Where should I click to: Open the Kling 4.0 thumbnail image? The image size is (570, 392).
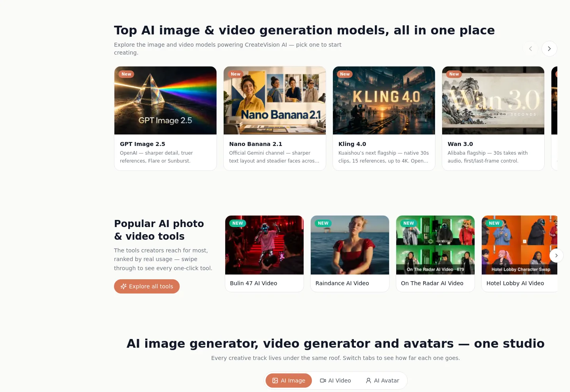tap(384, 100)
